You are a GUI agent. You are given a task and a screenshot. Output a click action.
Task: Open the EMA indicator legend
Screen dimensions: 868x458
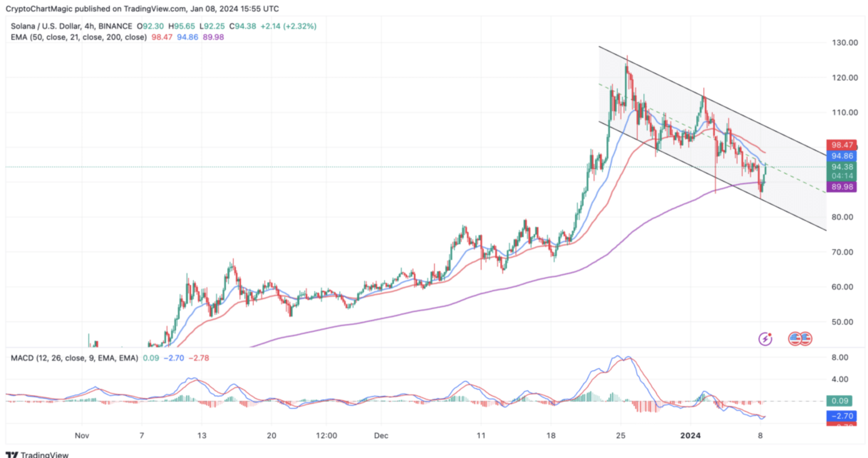[78, 37]
